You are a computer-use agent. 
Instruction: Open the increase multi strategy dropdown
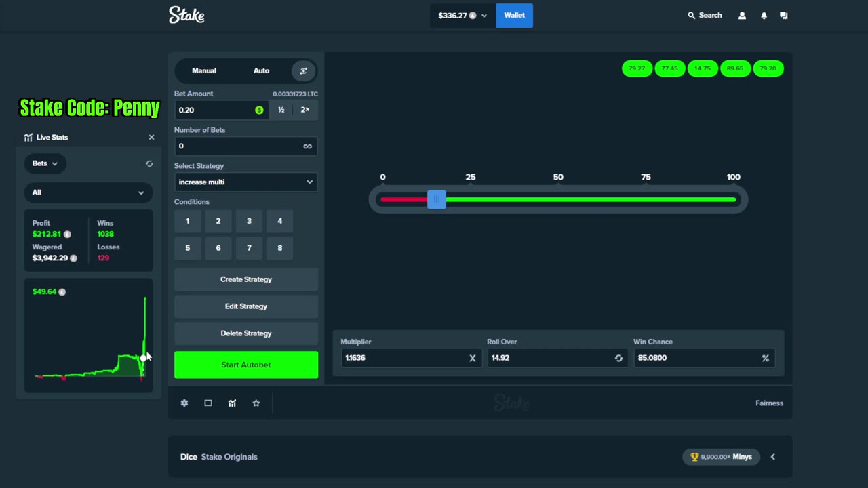(x=245, y=182)
